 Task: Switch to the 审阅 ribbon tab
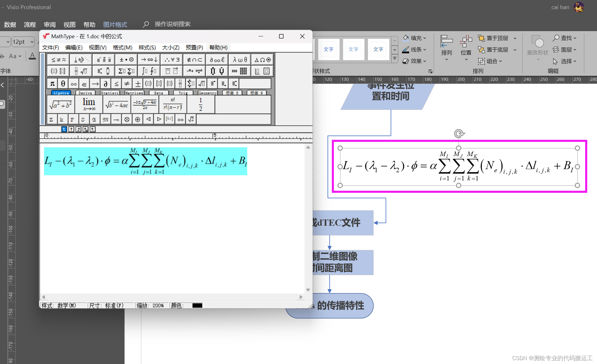coord(49,24)
